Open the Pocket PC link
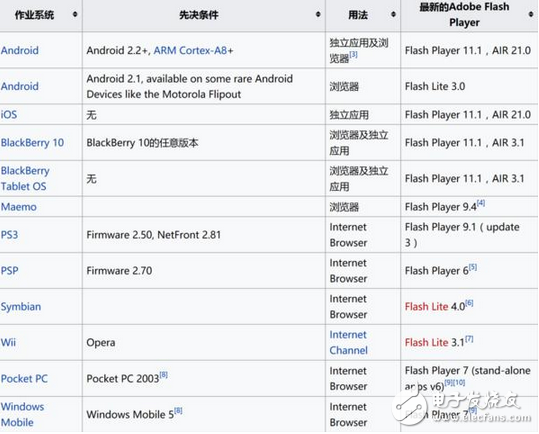Image resolution: width=539 pixels, height=434 pixels. 24,379
